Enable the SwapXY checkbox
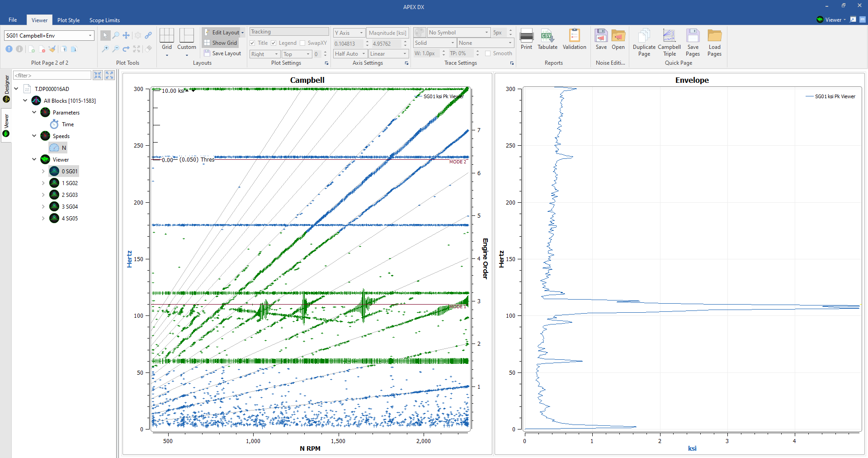 (302, 43)
